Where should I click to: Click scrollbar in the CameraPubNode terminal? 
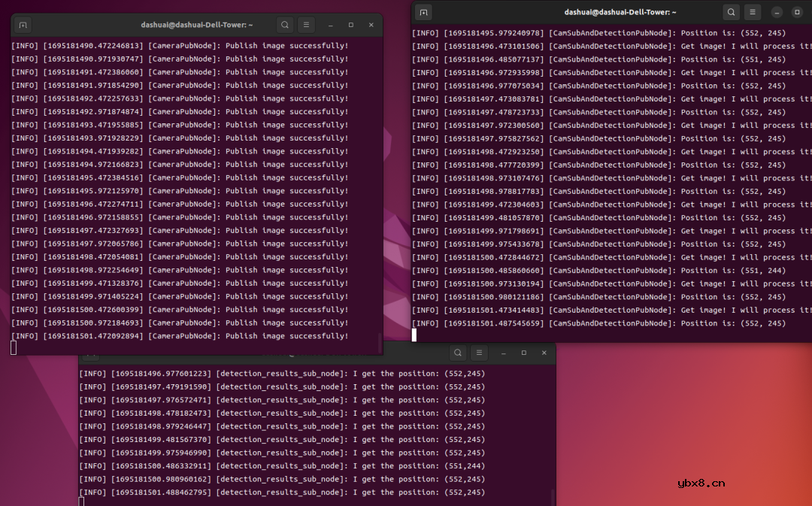380,342
